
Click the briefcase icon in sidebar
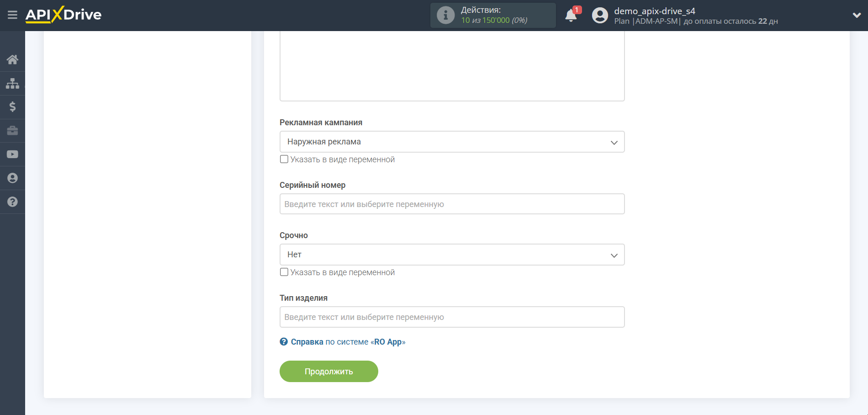click(12, 131)
